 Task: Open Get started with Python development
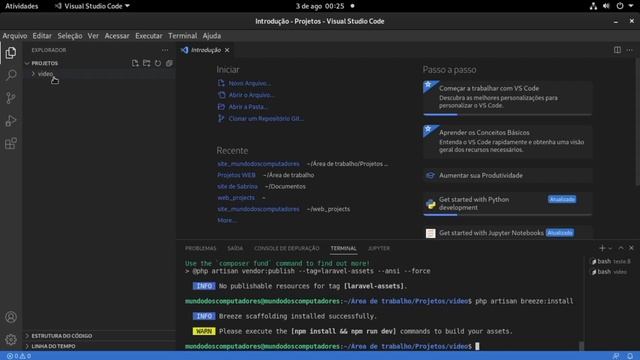[x=507, y=203]
